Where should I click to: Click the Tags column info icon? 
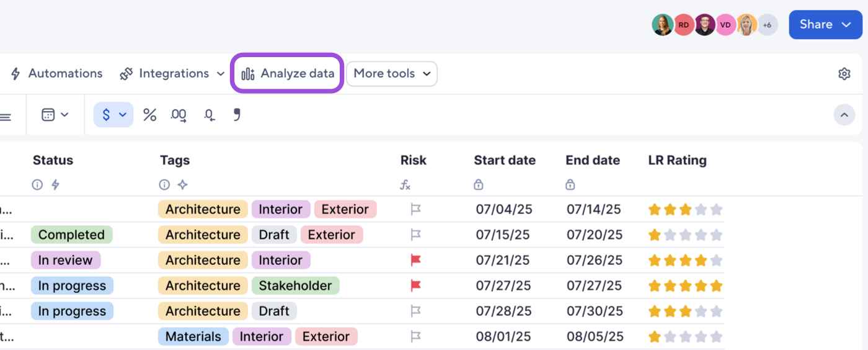pyautogui.click(x=164, y=184)
